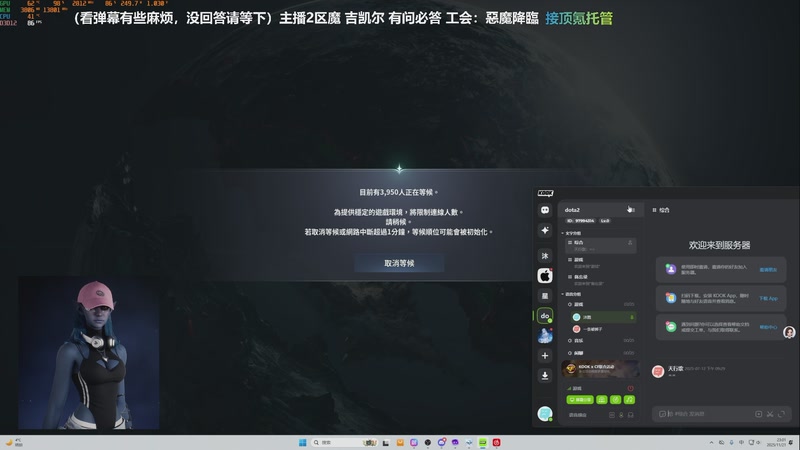Select the 星 server in KOOK sidebar
800x450 pixels.
(544, 296)
